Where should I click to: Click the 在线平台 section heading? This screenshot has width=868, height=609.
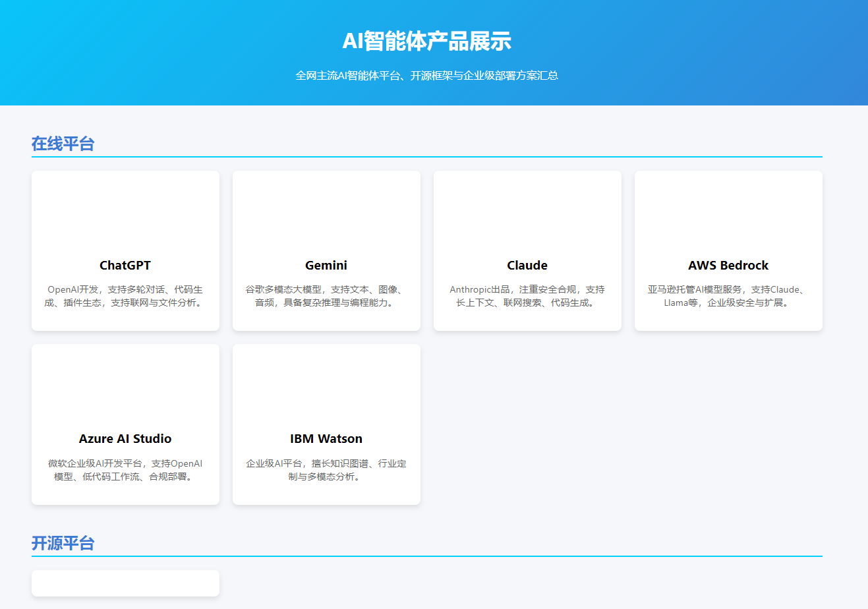pos(63,144)
